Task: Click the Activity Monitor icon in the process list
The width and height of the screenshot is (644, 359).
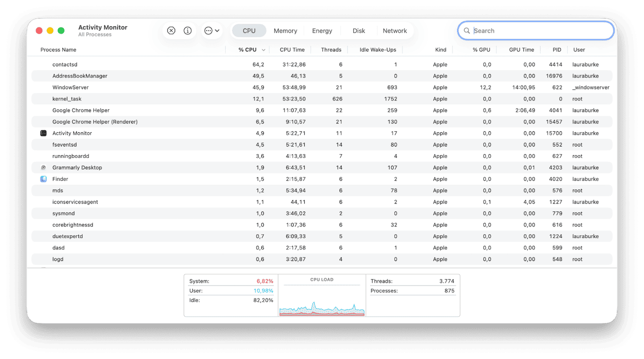Action: pos(43,133)
